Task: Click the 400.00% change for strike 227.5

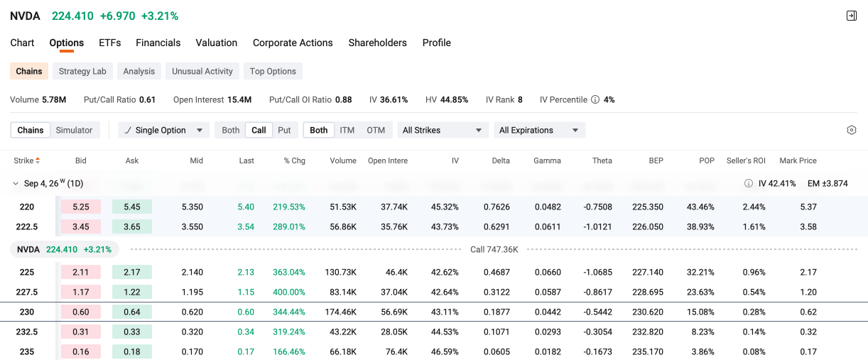Action: [289, 292]
